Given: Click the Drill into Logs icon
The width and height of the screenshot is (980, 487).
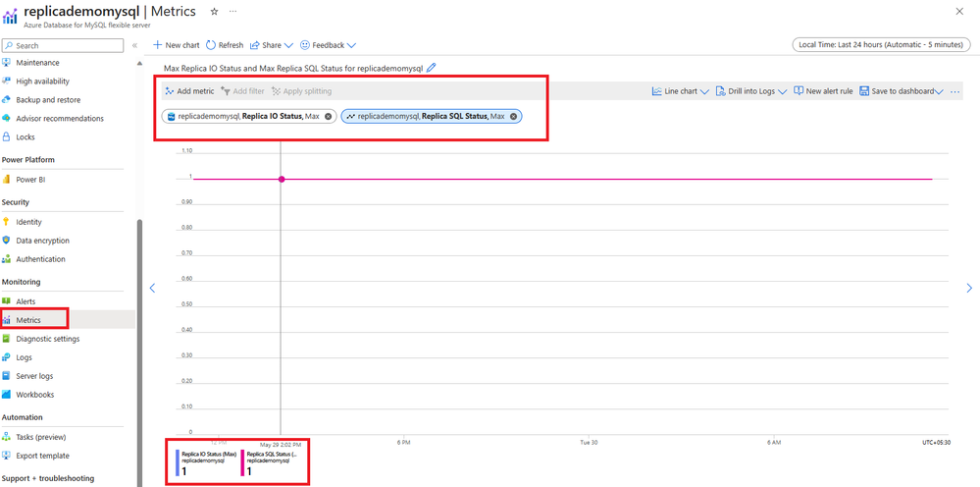Looking at the screenshot, I should click(x=720, y=91).
